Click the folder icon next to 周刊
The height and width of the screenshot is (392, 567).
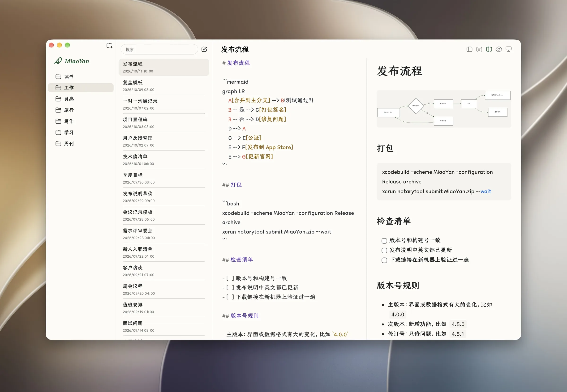(58, 144)
